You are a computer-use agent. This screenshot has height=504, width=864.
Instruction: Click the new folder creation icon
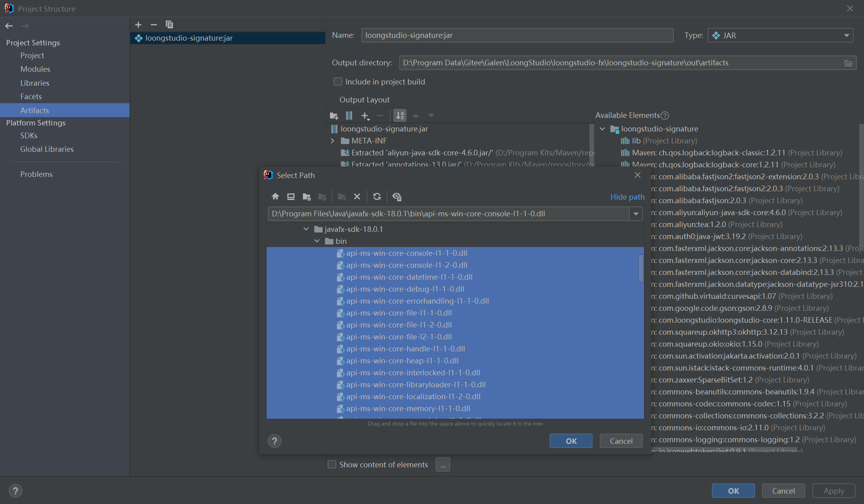point(342,196)
